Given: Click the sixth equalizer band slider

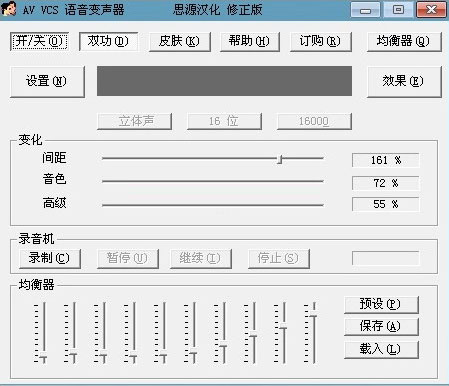Looking at the screenshot, I should point(191,333).
